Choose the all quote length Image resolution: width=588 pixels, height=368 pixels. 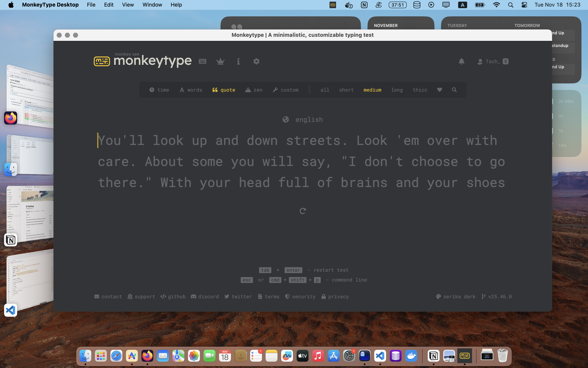325,90
